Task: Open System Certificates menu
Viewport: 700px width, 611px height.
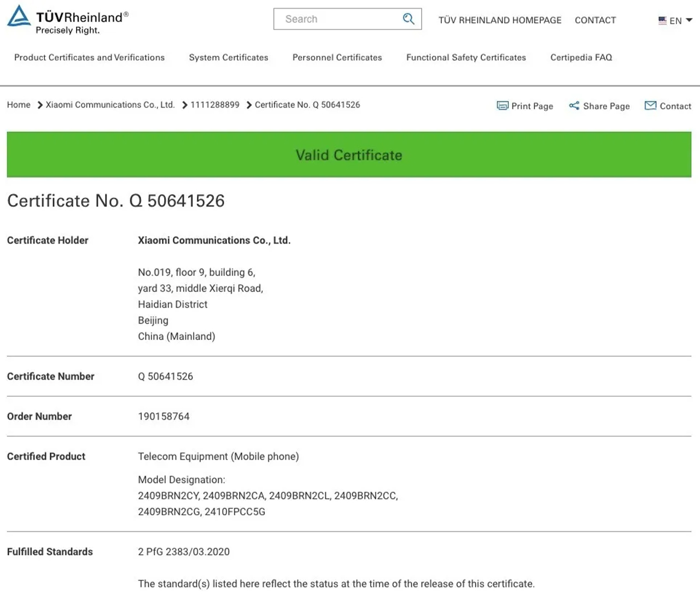Action: [x=229, y=57]
